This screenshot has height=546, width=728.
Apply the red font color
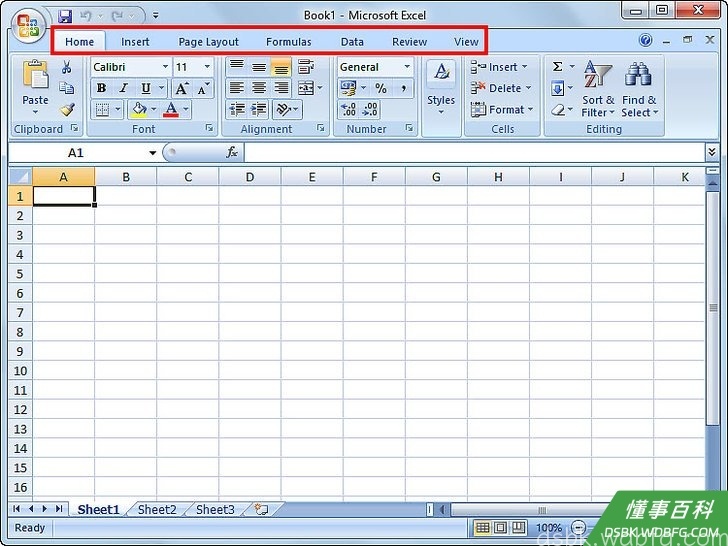pos(171,110)
